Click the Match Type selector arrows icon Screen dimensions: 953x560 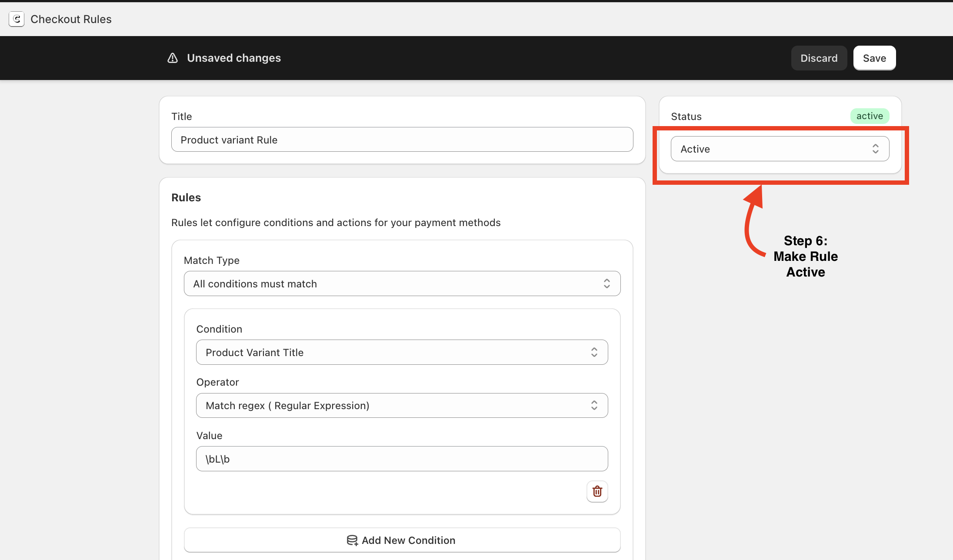pos(606,283)
